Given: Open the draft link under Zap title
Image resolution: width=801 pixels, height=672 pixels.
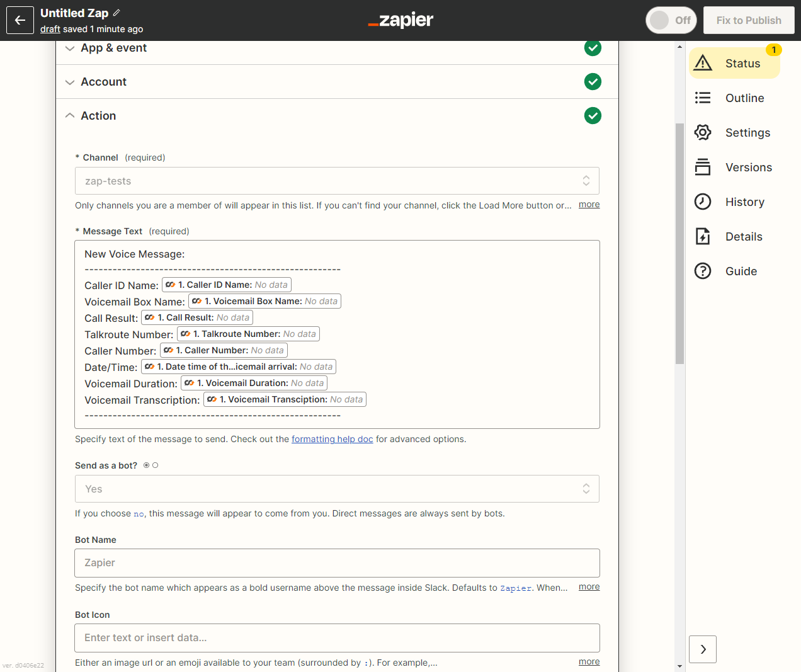Looking at the screenshot, I should (50, 29).
